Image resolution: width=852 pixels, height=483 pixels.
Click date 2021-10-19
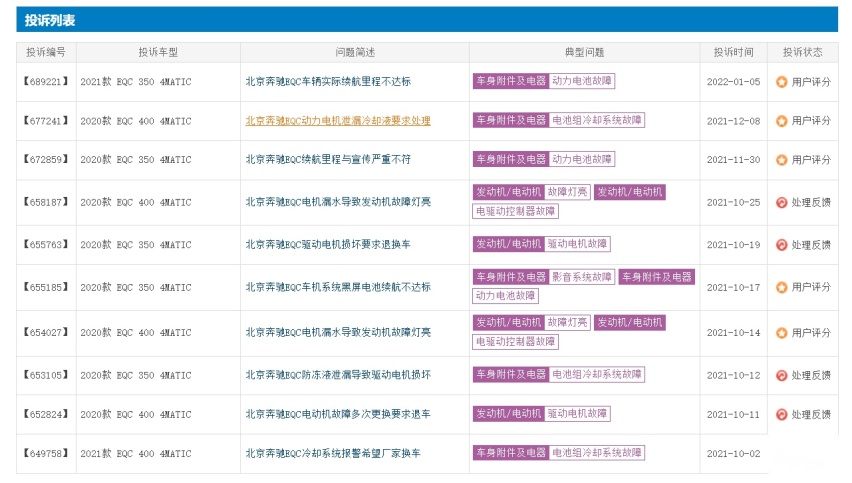(734, 244)
